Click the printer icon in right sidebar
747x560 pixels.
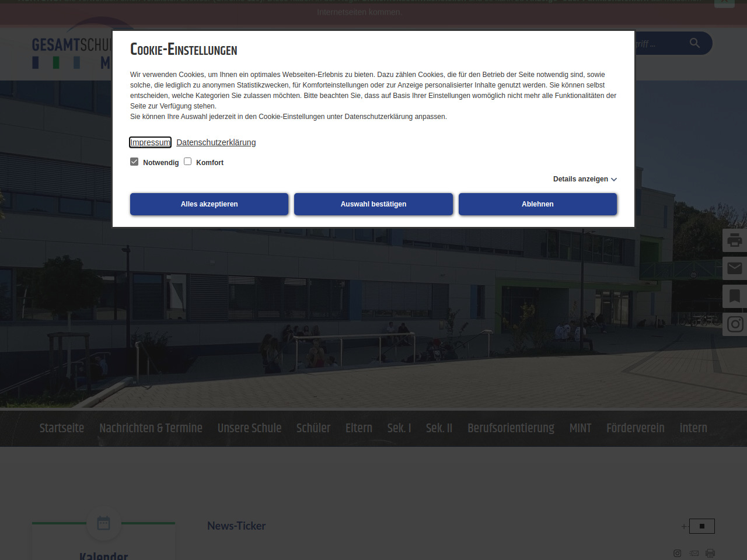[734, 240]
